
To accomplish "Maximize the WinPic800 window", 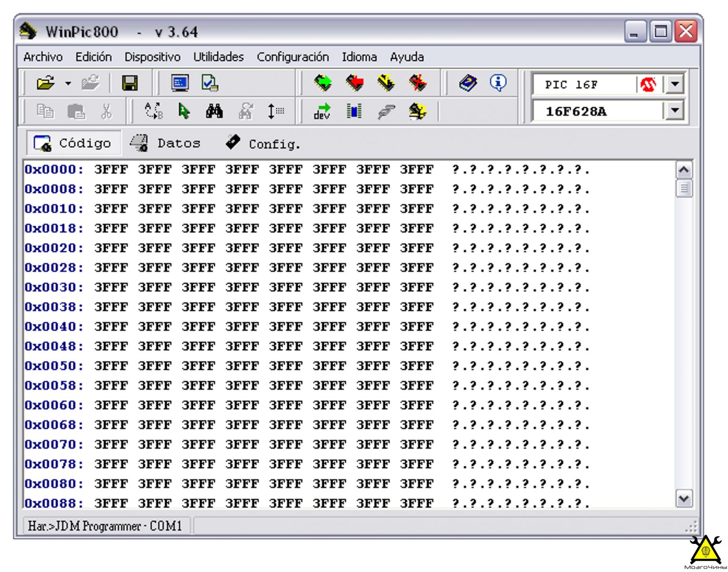I will 661,32.
